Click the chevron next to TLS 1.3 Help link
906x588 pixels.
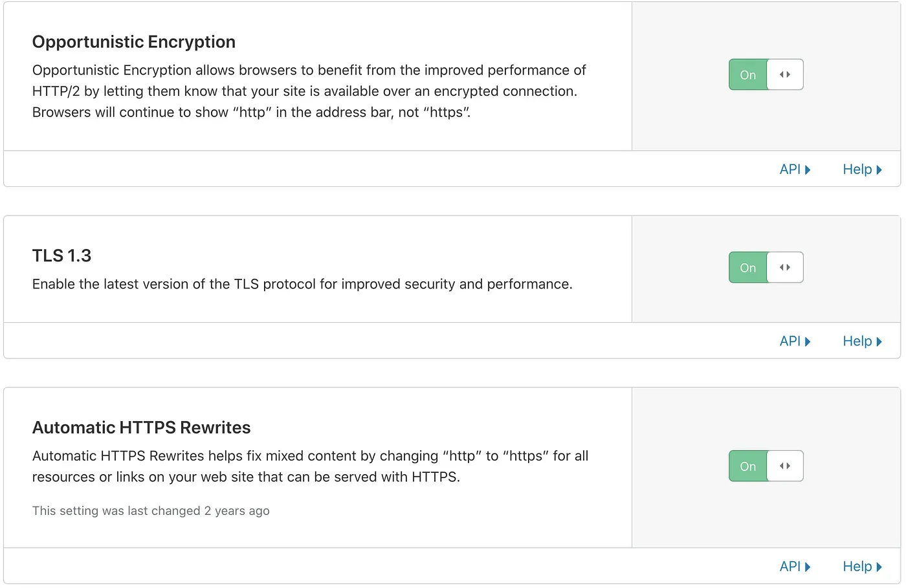click(x=879, y=341)
